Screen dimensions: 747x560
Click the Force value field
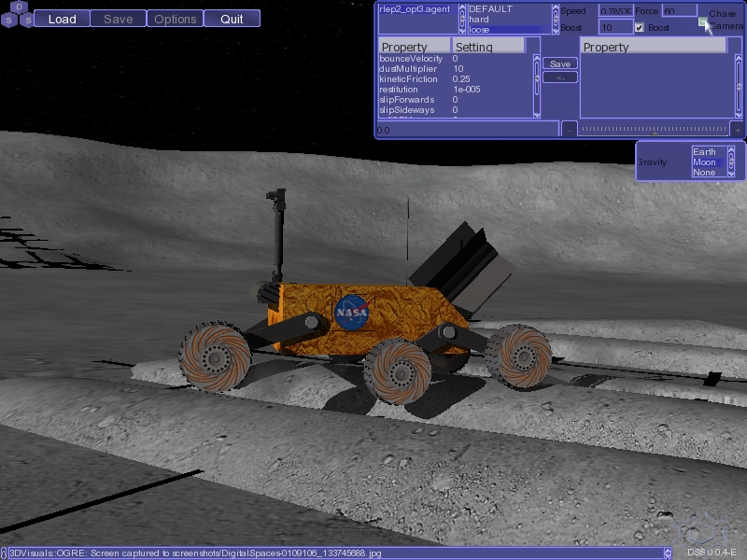[680, 10]
